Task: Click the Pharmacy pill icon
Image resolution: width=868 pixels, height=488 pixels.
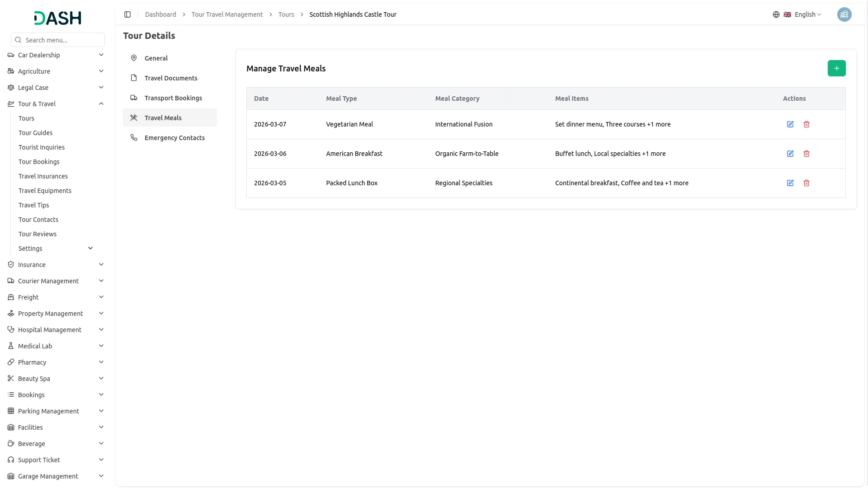Action: coord(11,362)
